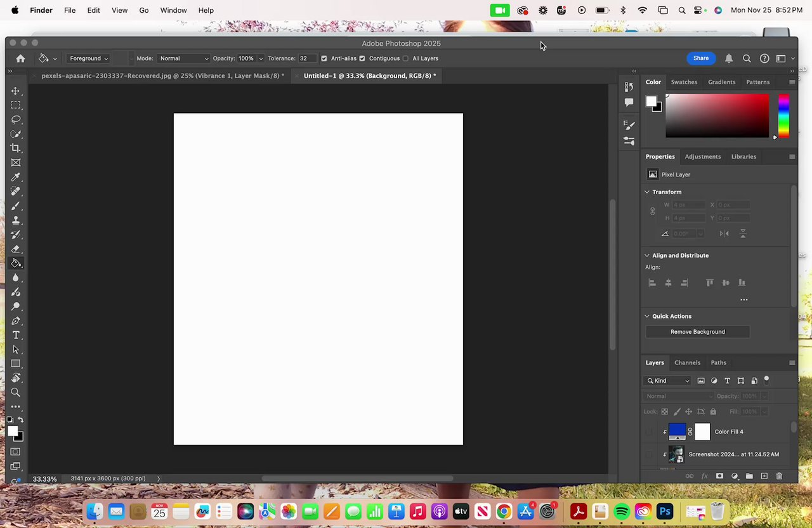The width and height of the screenshot is (812, 528).
Task: Open the Kind filter dropdown
Action: tap(668, 381)
